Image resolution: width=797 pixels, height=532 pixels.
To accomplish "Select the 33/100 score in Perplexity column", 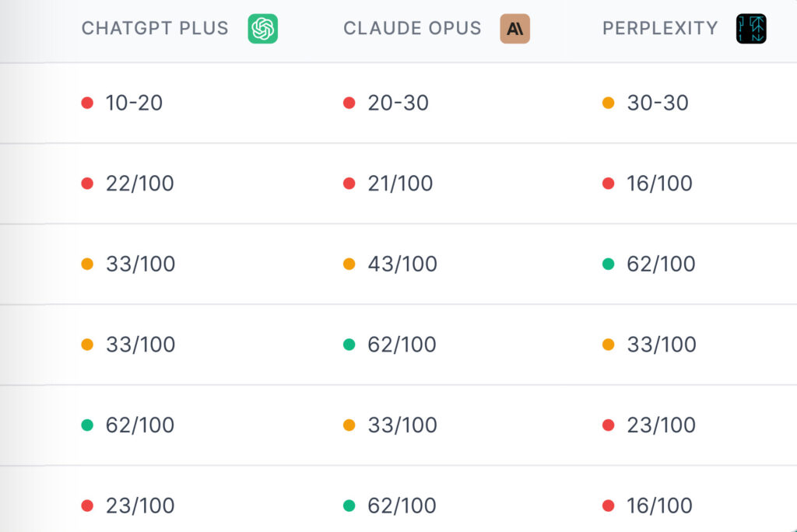I will point(661,345).
